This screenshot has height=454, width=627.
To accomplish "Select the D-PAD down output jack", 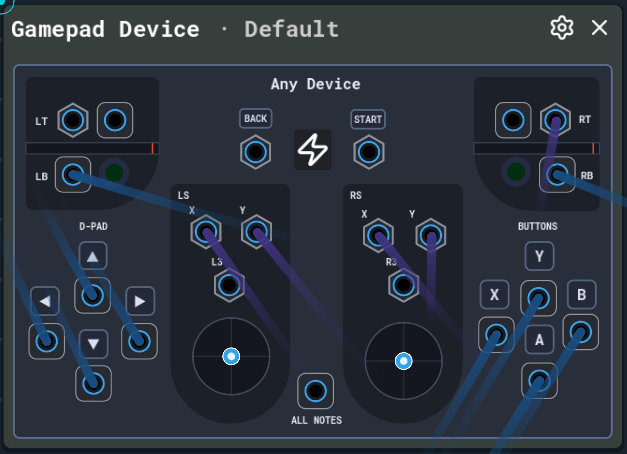I will pyautogui.click(x=93, y=383).
